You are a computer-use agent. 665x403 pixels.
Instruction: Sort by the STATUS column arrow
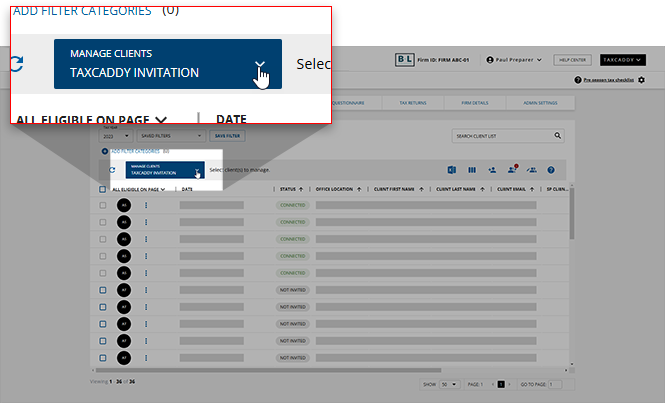[x=301, y=189]
